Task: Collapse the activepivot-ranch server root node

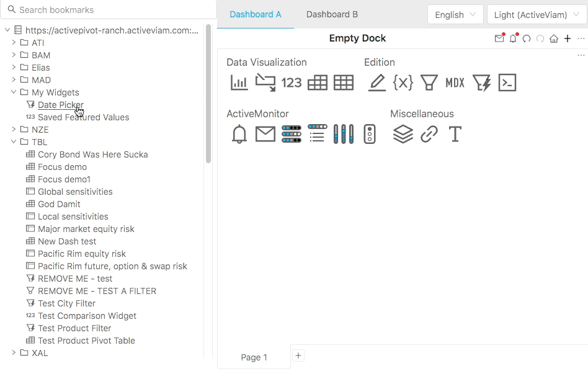Action: (x=7, y=30)
